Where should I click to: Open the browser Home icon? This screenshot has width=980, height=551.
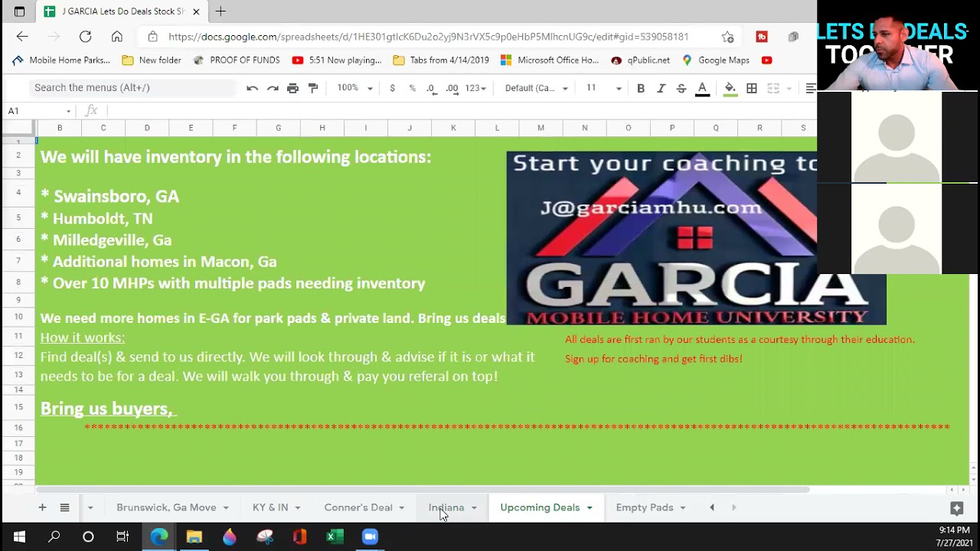coord(116,37)
